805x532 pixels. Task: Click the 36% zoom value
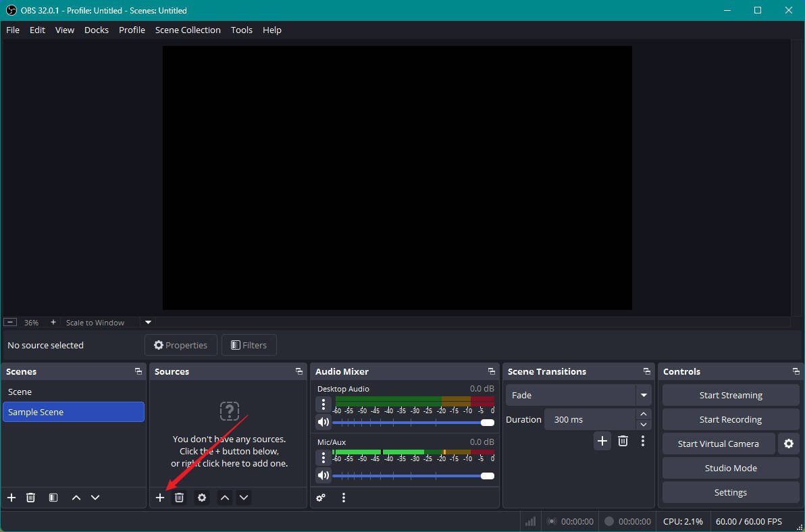click(31, 323)
